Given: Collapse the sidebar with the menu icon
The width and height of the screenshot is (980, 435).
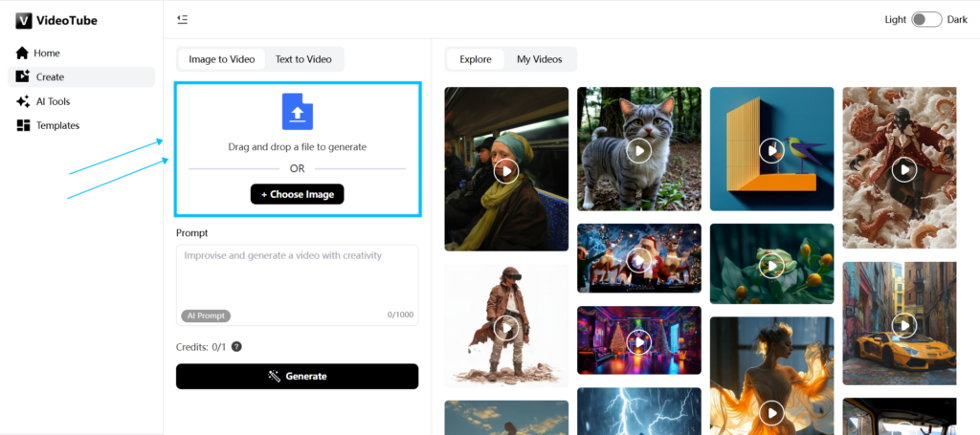Looking at the screenshot, I should [183, 19].
